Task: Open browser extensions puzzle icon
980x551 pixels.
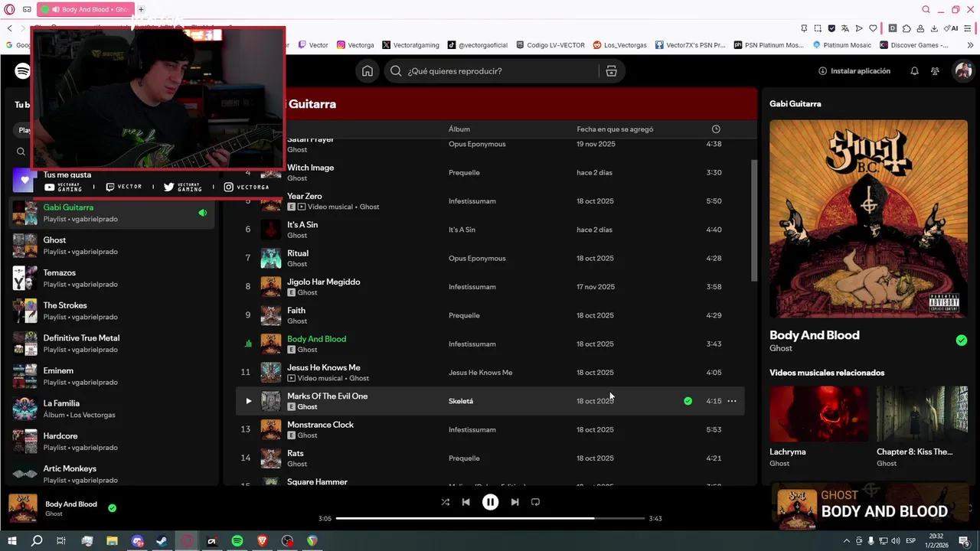Action: (906, 28)
